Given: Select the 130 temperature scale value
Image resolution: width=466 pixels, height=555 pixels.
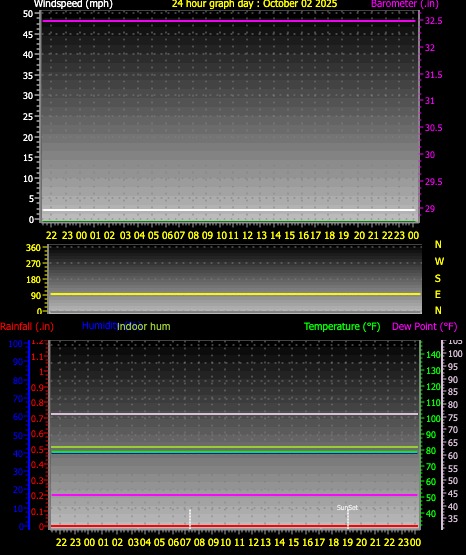Looking at the screenshot, I should pyautogui.click(x=433, y=371).
